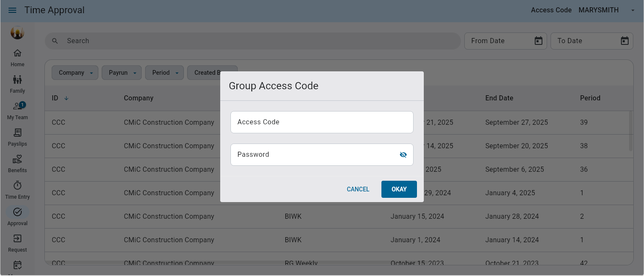Cancel the Group Access Code dialog

[358, 189]
